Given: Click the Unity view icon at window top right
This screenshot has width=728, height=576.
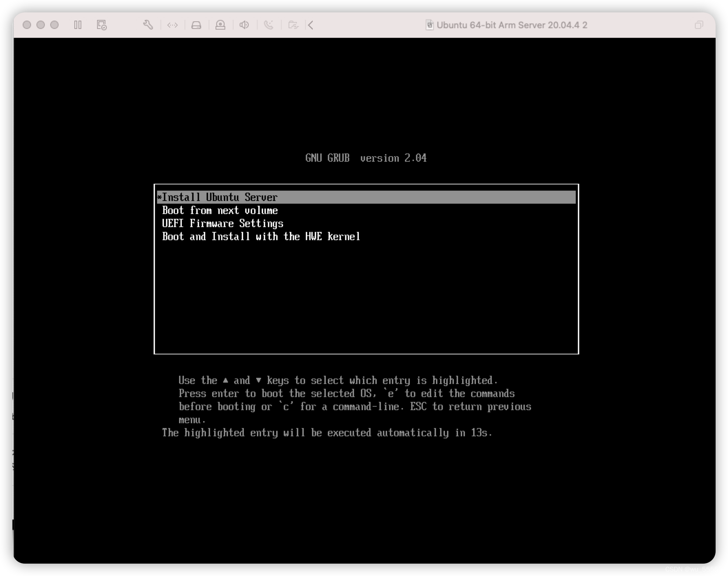Looking at the screenshot, I should click(699, 25).
